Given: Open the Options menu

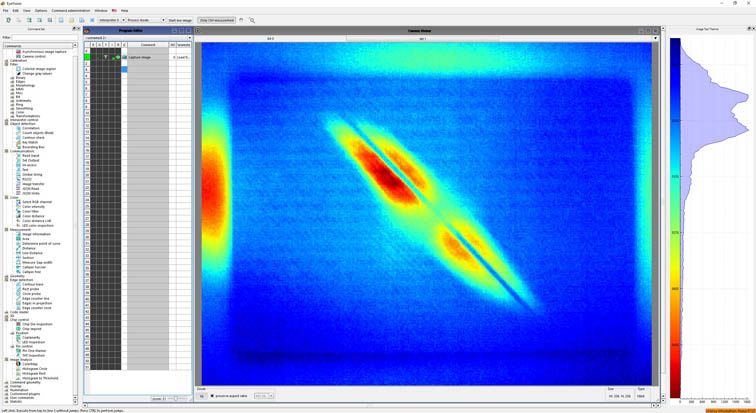Looking at the screenshot, I should click(41, 10).
